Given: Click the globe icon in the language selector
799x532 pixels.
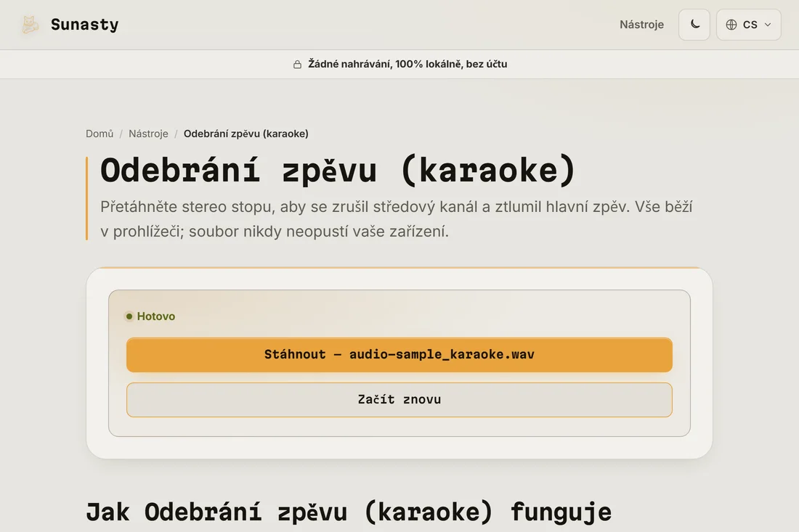Looking at the screenshot, I should coord(731,25).
